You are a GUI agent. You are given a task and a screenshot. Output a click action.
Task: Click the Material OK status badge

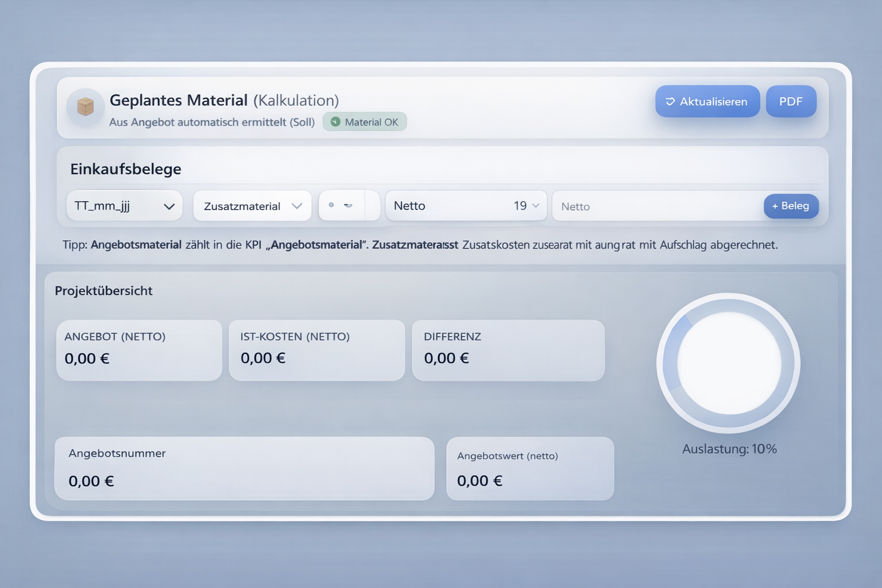pos(365,122)
